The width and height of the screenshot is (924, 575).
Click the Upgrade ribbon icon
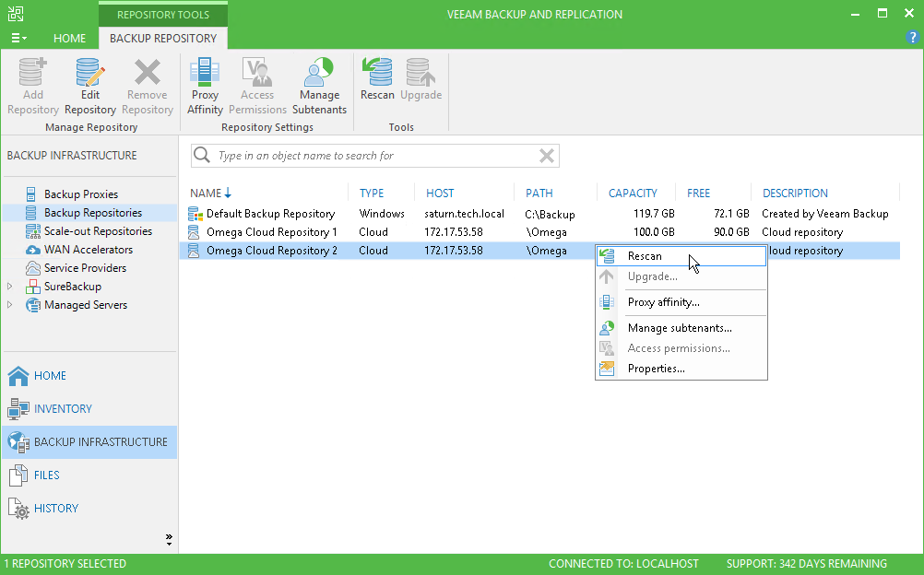[421, 71]
